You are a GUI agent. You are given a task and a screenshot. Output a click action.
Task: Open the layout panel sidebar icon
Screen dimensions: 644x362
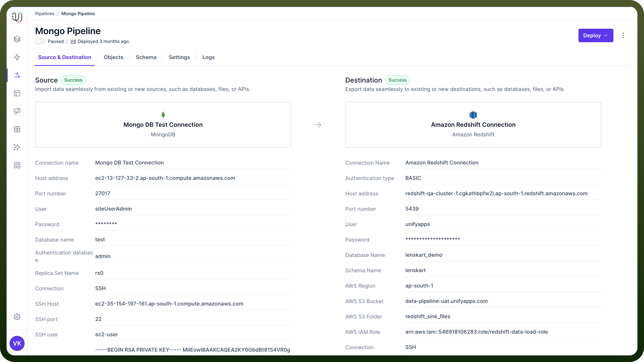17,93
